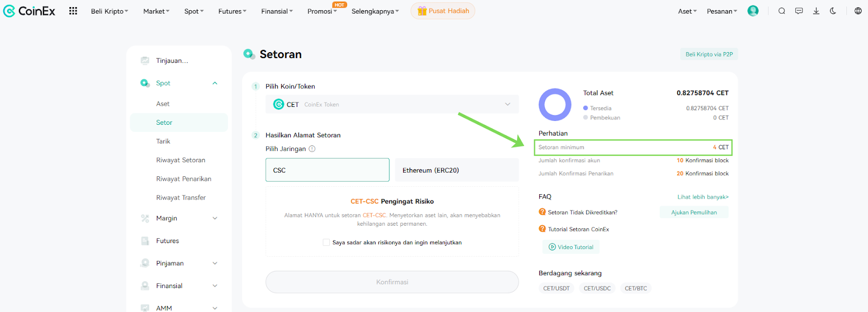Screen dimensions: 868x312
Task: Open CET/BTC trading pair
Action: click(x=636, y=288)
